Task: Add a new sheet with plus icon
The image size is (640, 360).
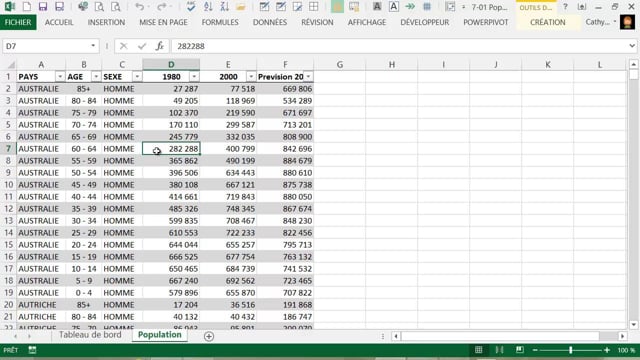Action: pos(209,336)
